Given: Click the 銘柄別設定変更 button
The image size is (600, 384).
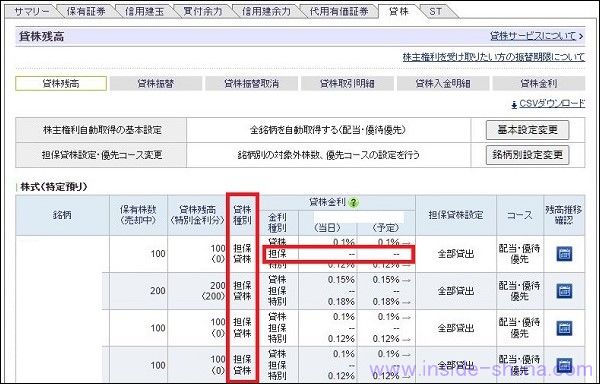Looking at the screenshot, I should coord(527,155).
